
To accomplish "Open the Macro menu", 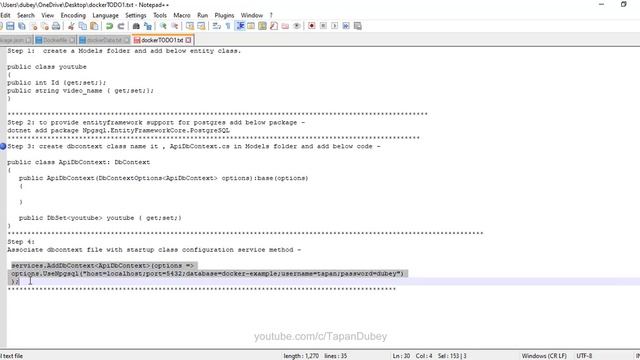I will pyautogui.click(x=182, y=15).
